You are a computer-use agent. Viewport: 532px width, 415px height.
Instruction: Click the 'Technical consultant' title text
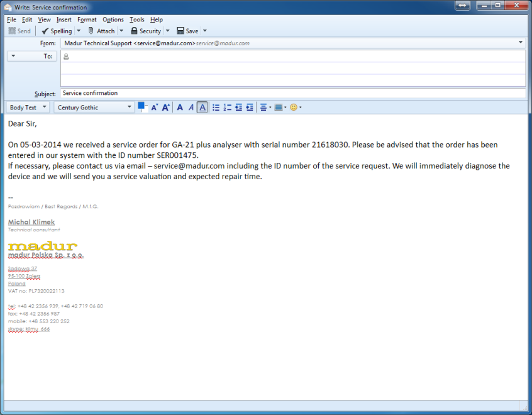coord(34,230)
